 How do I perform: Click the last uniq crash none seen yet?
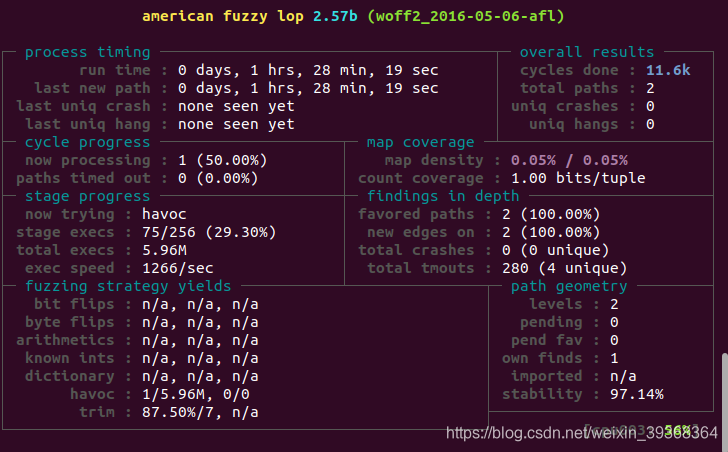point(236,106)
